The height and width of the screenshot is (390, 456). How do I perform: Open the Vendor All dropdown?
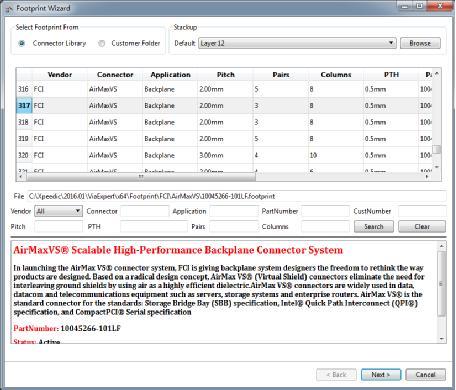point(58,211)
